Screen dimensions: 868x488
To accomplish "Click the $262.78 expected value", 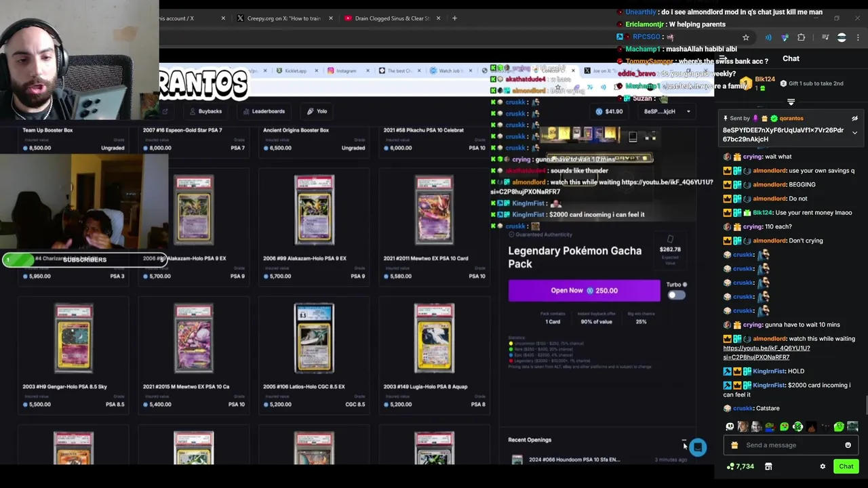I will click(x=670, y=249).
